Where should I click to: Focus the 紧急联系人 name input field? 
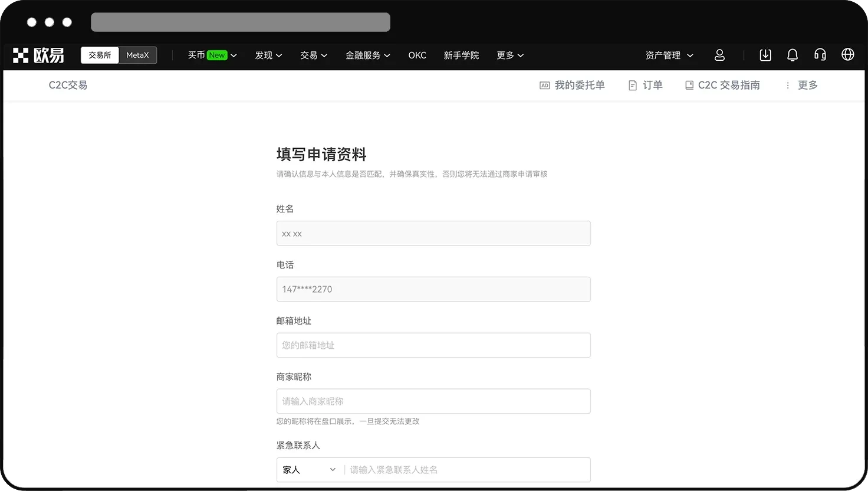[467, 470]
